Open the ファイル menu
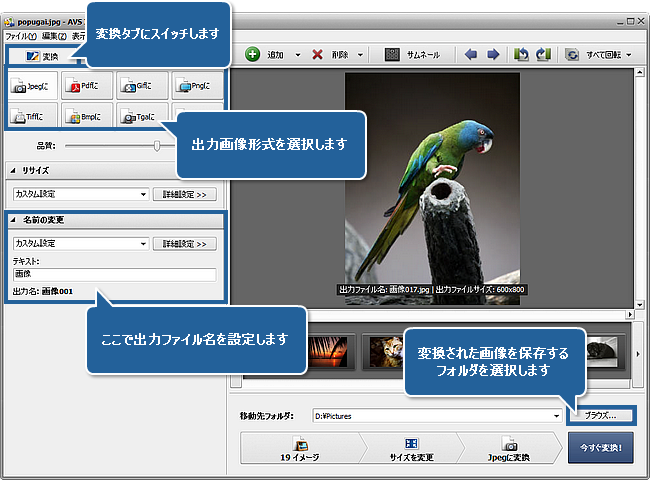Screen dimensions: 650x480 [x=21, y=36]
